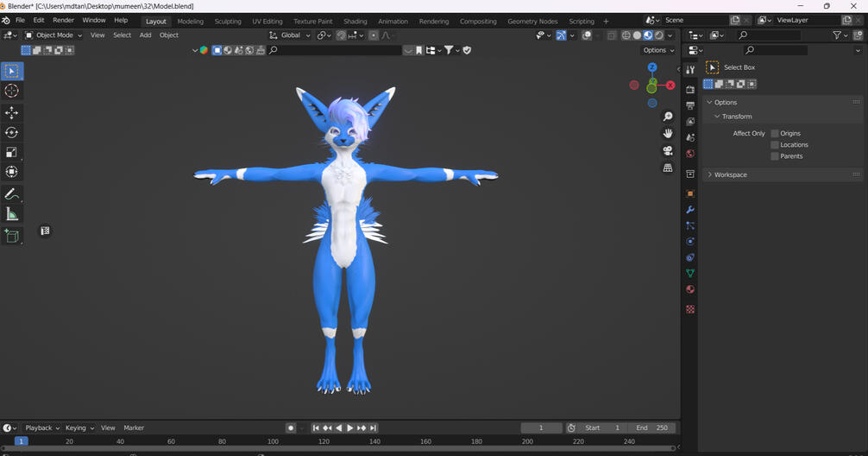Click the End frame 250 field
The image size is (868, 456).
(x=651, y=427)
